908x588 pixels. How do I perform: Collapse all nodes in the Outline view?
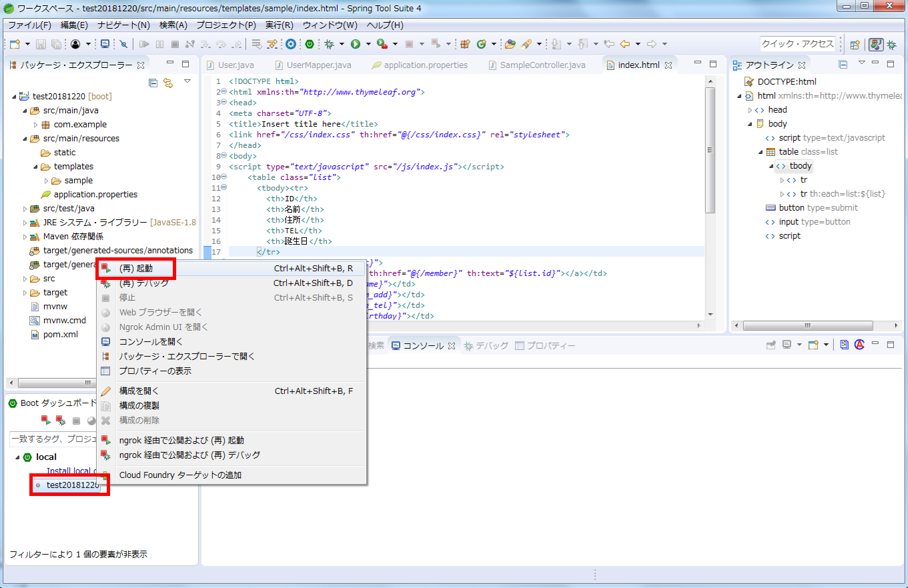tap(843, 65)
